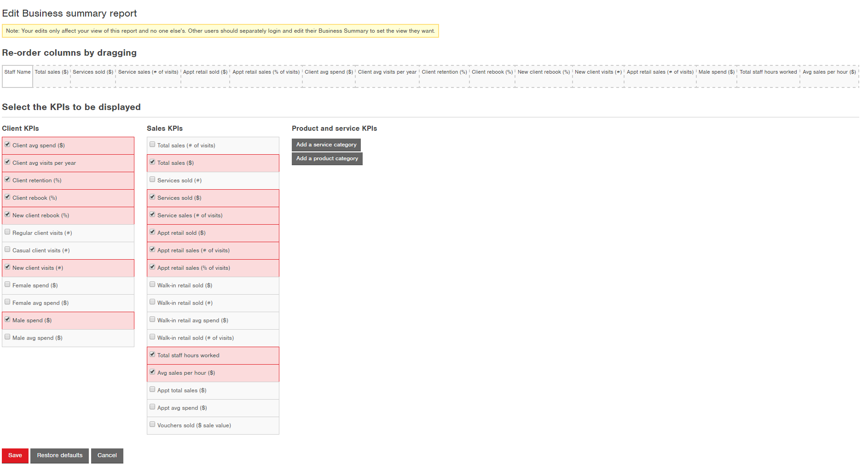Click Restore defaults
This screenshot has height=465, width=868.
coord(59,455)
